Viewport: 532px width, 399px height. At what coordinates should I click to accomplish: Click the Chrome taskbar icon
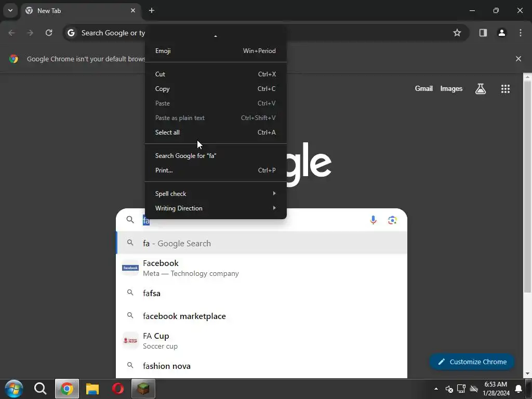click(67, 389)
